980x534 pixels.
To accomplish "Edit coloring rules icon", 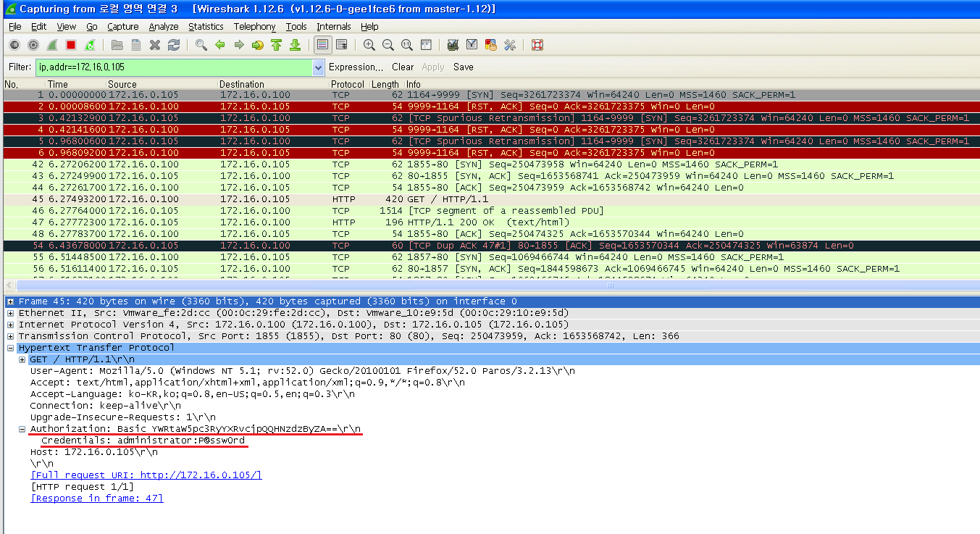I will tap(491, 45).
